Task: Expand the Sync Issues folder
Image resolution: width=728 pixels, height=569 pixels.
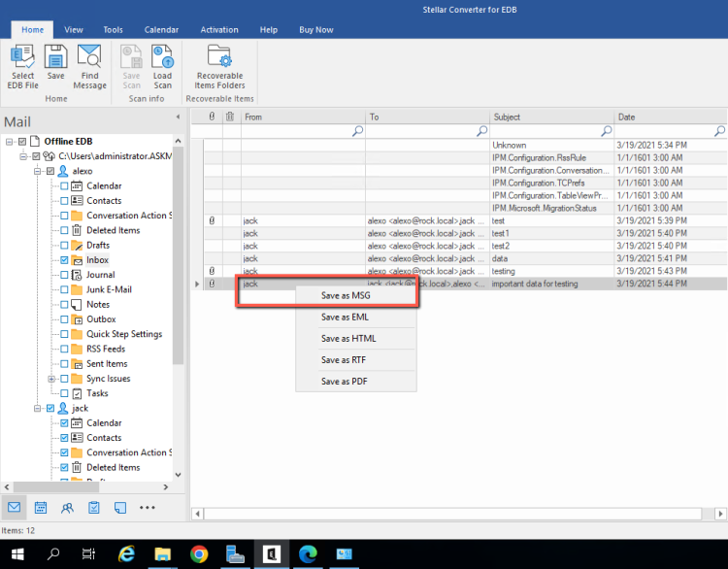Action: point(50,379)
